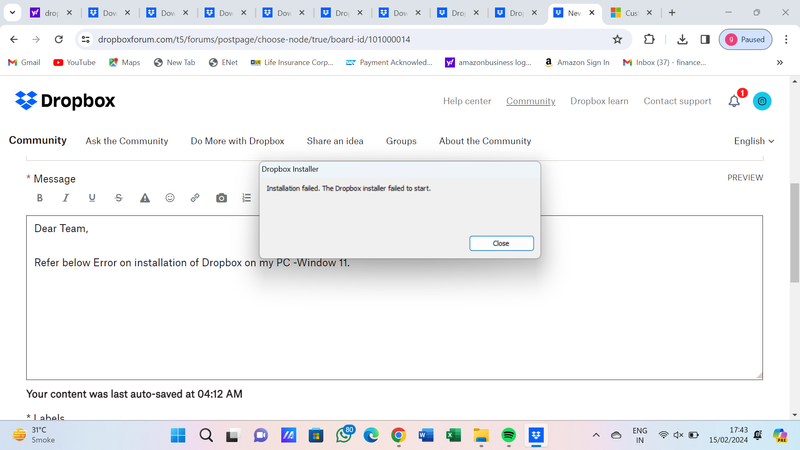Toggle bold formatting in message editor

coord(39,198)
